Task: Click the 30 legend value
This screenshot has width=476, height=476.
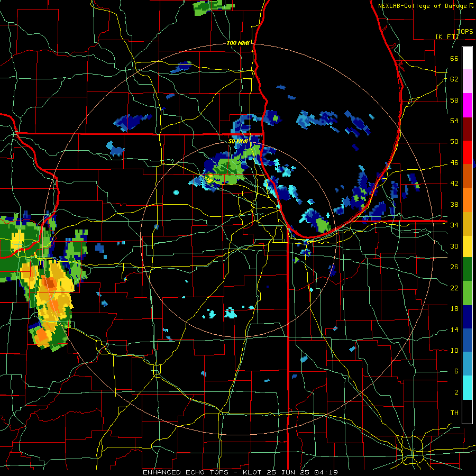Action: (x=454, y=246)
